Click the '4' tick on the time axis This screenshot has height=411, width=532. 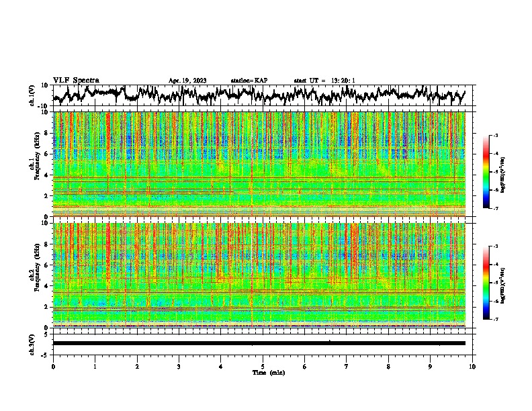pyautogui.click(x=221, y=367)
